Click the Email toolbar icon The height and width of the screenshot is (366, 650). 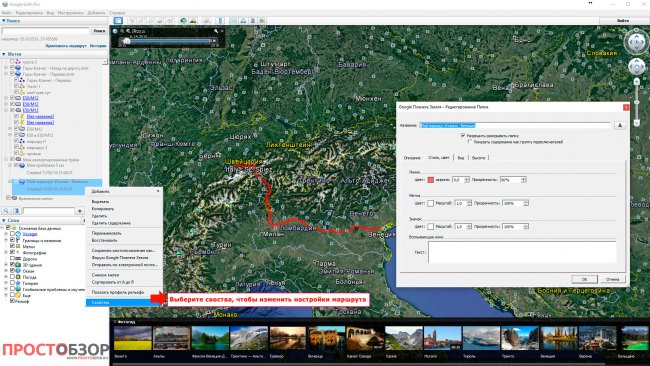[233, 20]
